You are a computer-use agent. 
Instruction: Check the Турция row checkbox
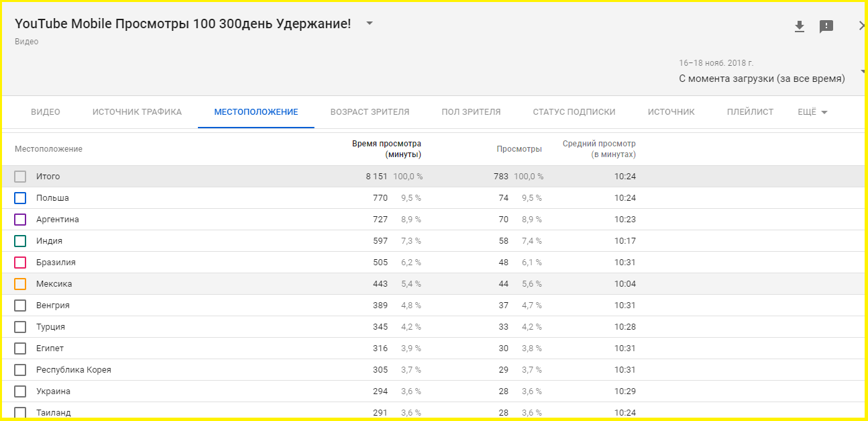coord(20,327)
